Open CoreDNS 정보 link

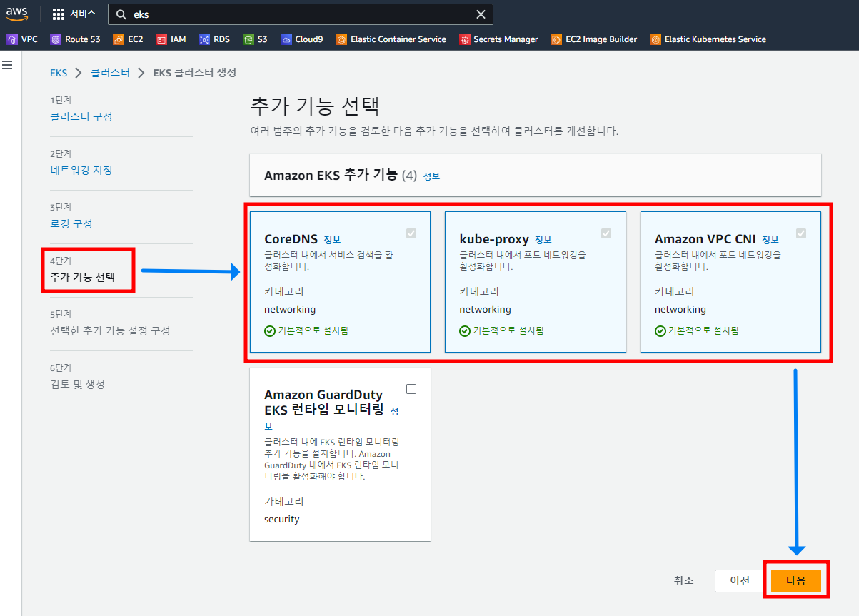[332, 239]
